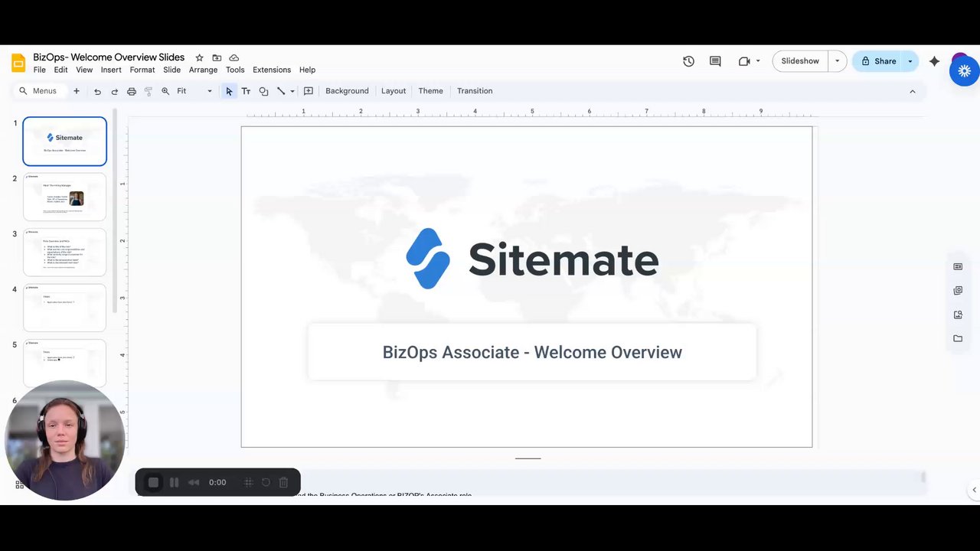
Task: Open the comments panel icon
Action: click(x=715, y=61)
